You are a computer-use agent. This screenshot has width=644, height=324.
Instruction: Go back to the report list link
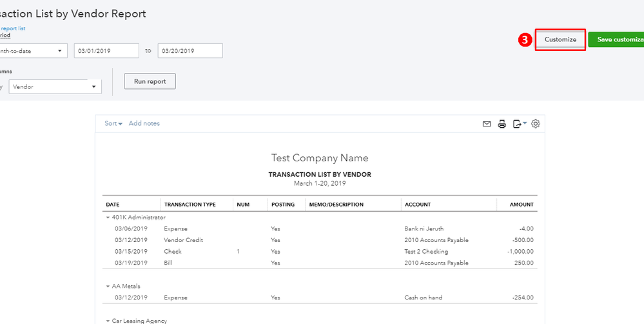13,28
